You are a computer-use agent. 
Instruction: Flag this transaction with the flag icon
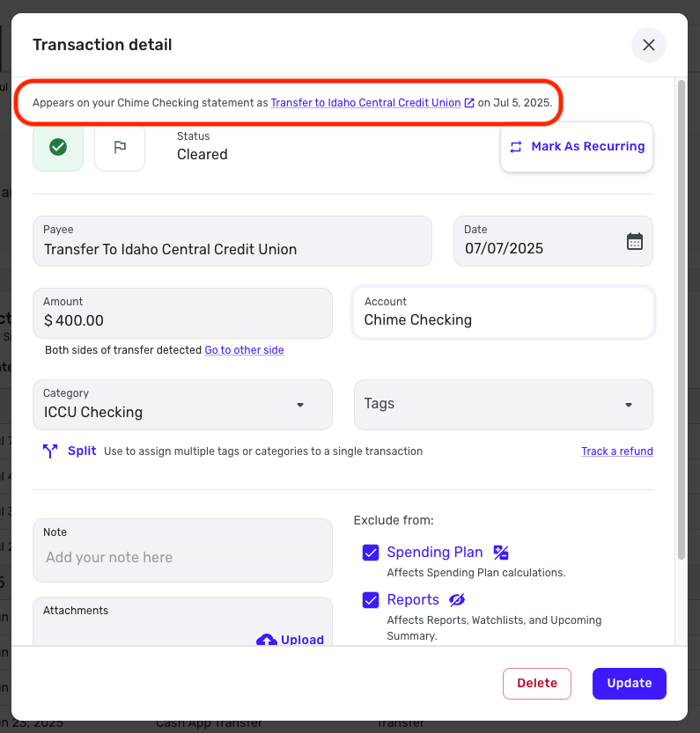120,147
